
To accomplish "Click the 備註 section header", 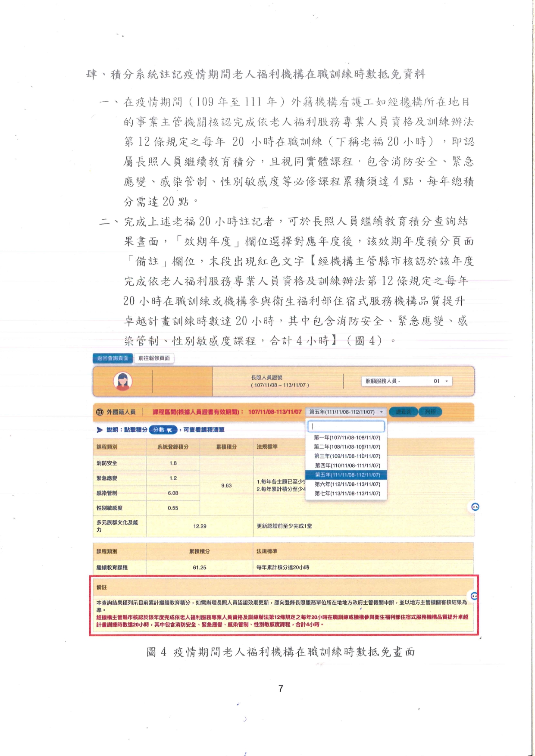I will 102,587.
